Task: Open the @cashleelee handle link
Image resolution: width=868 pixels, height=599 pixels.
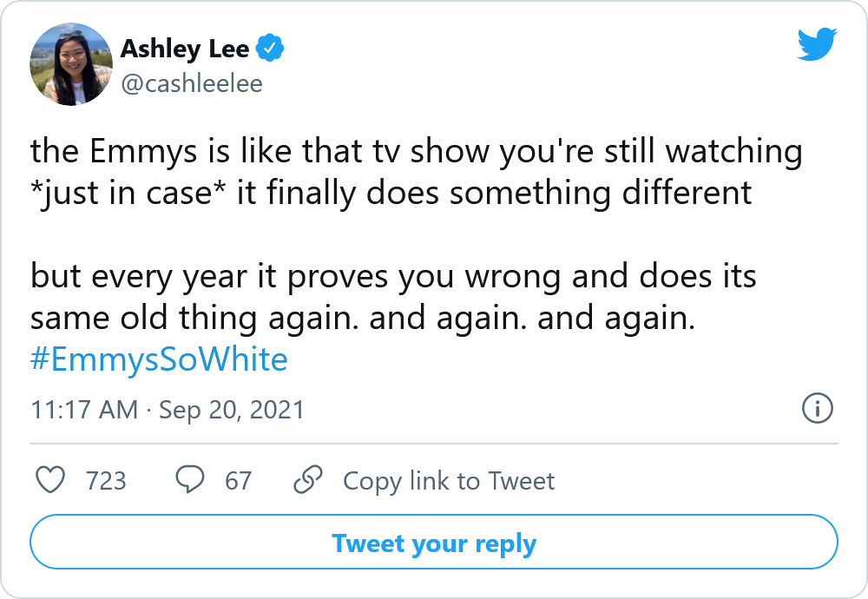Action: tap(191, 82)
